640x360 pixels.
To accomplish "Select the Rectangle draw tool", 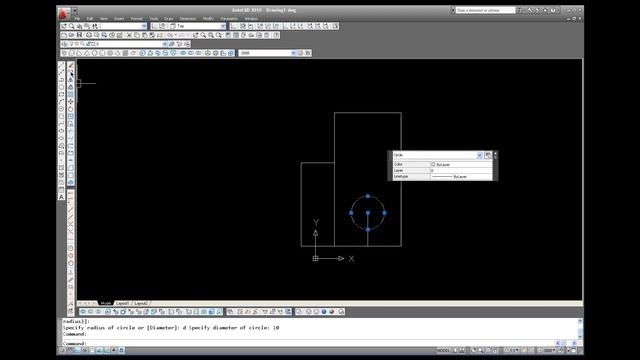I will click(61, 94).
